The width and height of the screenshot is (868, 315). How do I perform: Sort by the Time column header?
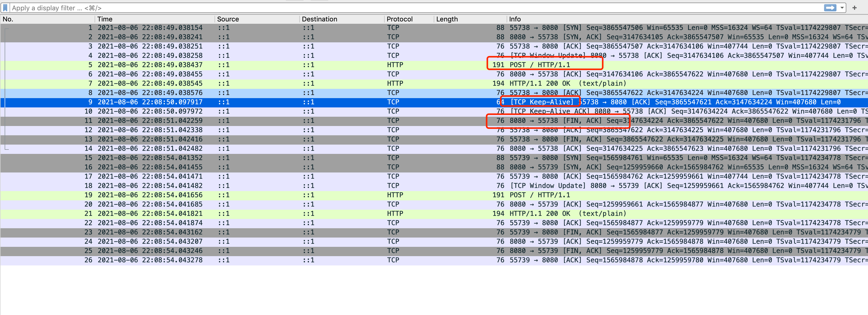[x=105, y=19]
